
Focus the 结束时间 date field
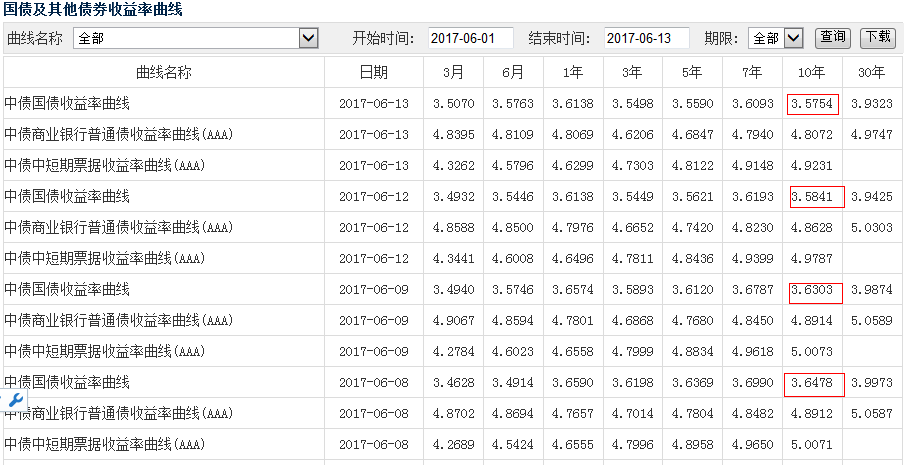(646, 39)
